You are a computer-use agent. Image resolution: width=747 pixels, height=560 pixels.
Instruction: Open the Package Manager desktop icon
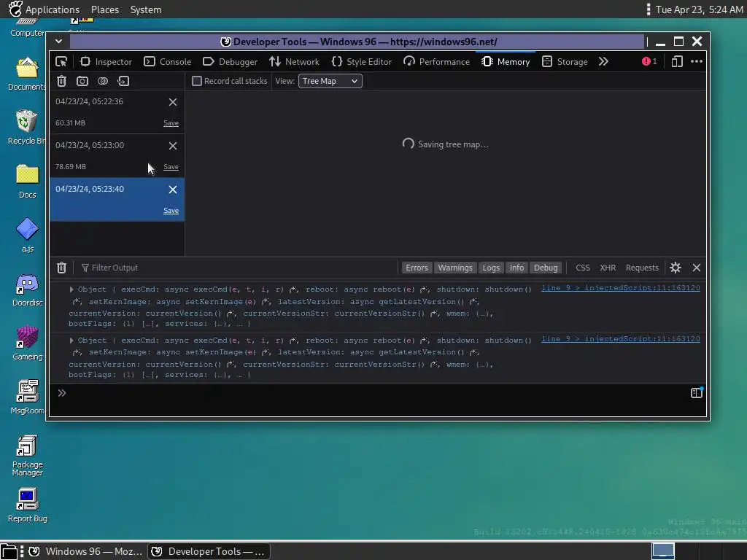coord(27,455)
